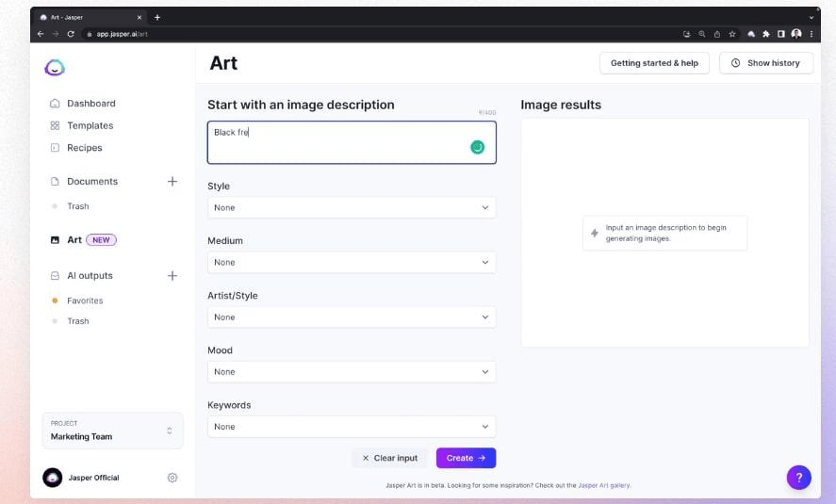This screenshot has width=836, height=504.
Task: Bookmark page using star icon
Action: click(x=732, y=34)
